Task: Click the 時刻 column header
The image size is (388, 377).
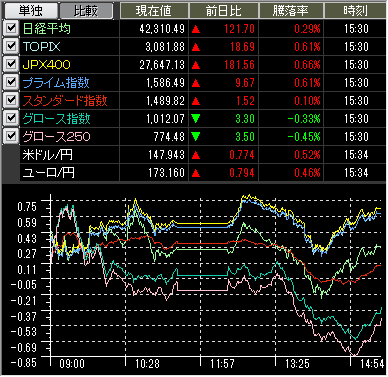Action: 355,11
